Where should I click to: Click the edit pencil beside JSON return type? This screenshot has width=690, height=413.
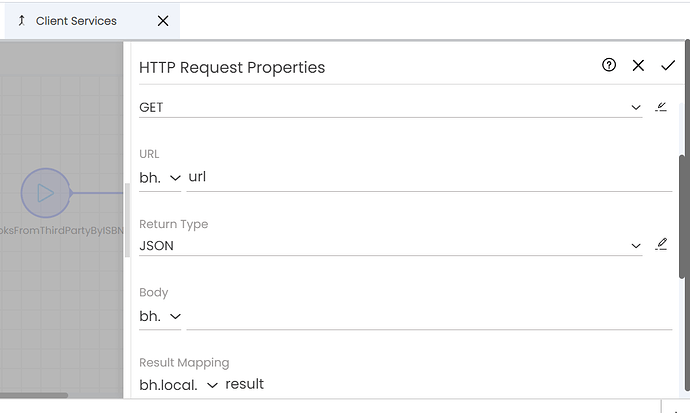point(661,244)
